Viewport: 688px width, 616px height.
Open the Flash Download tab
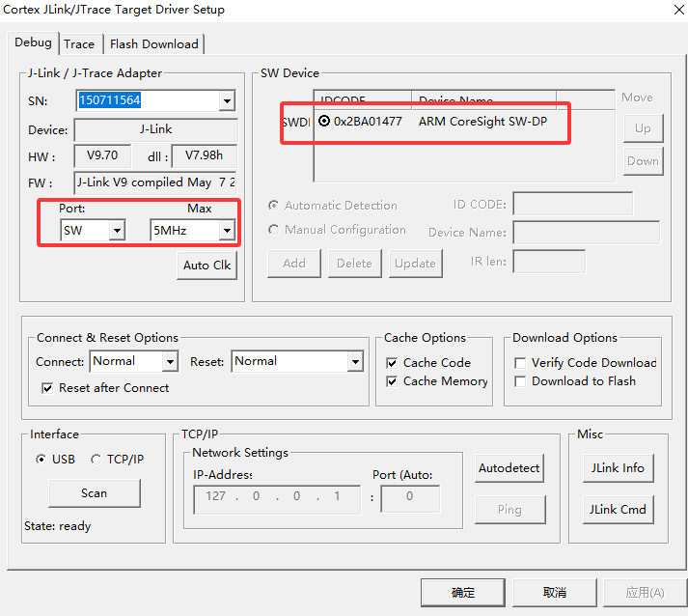(153, 44)
